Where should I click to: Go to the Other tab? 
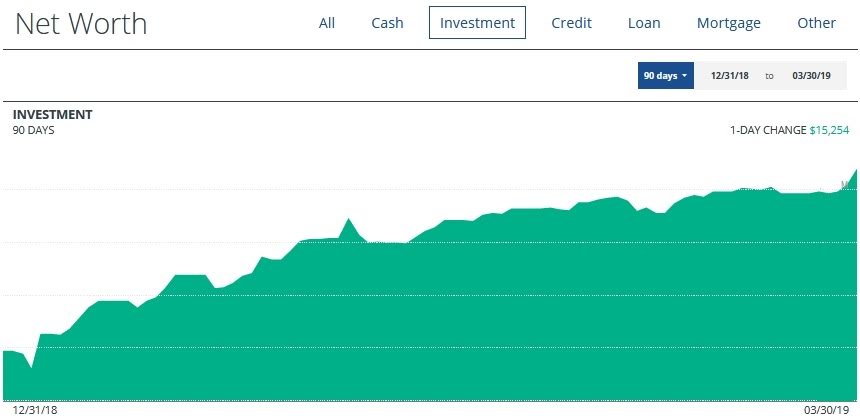click(x=816, y=23)
